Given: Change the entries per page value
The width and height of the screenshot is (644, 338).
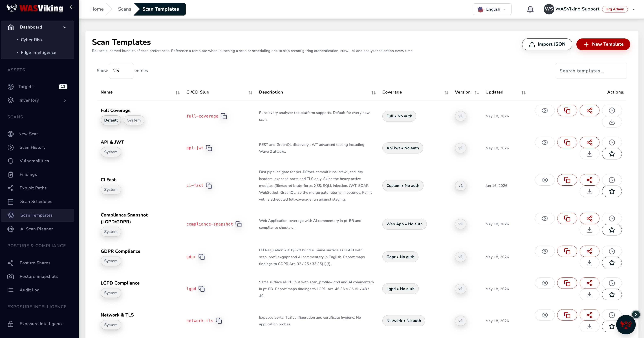Looking at the screenshot, I should (121, 71).
